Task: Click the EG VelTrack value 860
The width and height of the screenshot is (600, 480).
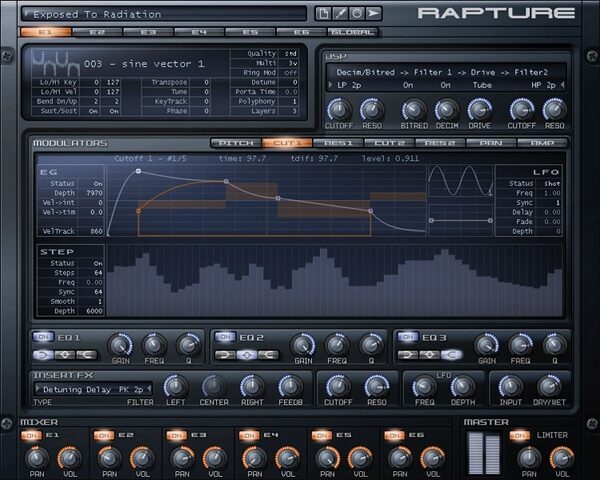Action: tap(94, 231)
